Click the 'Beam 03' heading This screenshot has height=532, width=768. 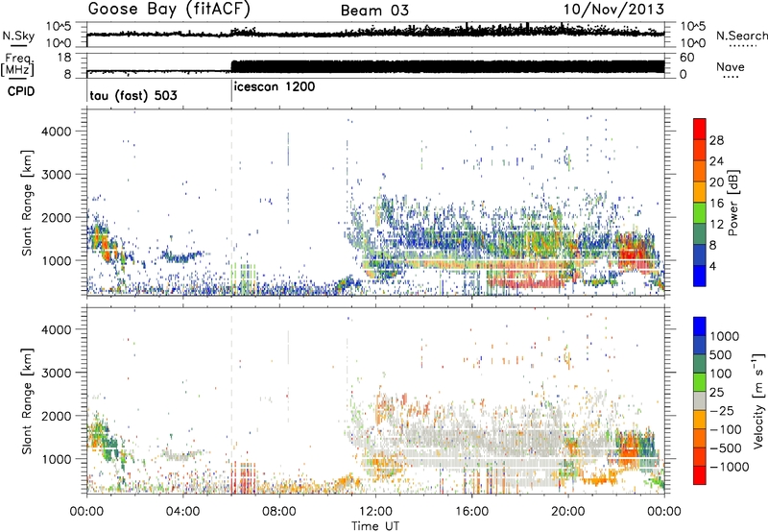pos(374,11)
